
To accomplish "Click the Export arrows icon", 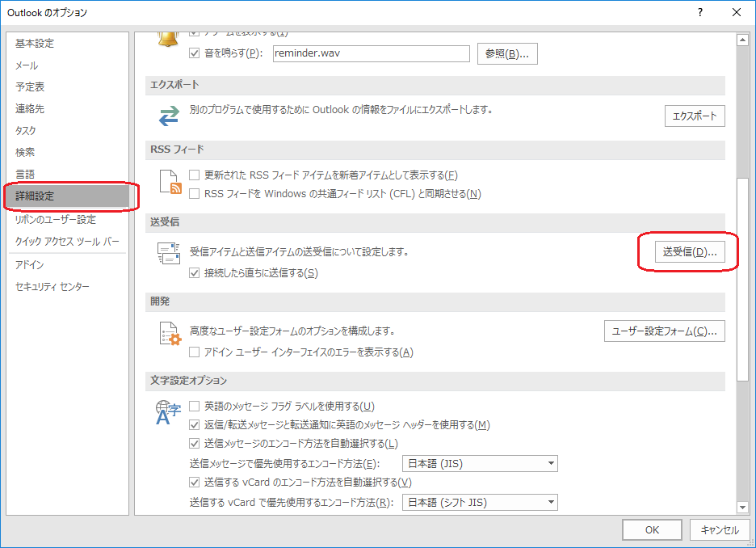I will tap(169, 116).
